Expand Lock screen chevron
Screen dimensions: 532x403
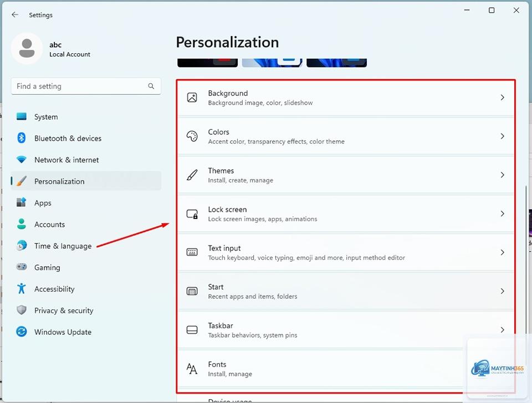click(503, 213)
